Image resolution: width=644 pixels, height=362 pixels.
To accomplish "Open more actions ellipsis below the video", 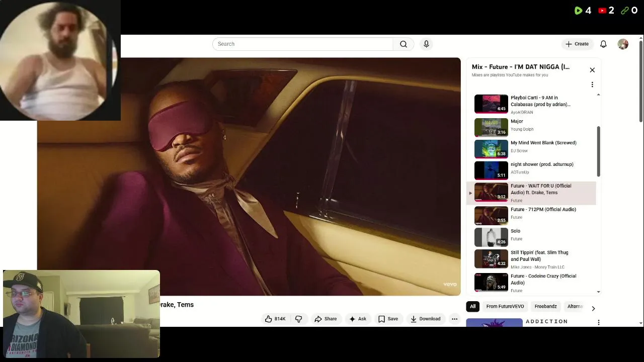I will pyautogui.click(x=454, y=319).
